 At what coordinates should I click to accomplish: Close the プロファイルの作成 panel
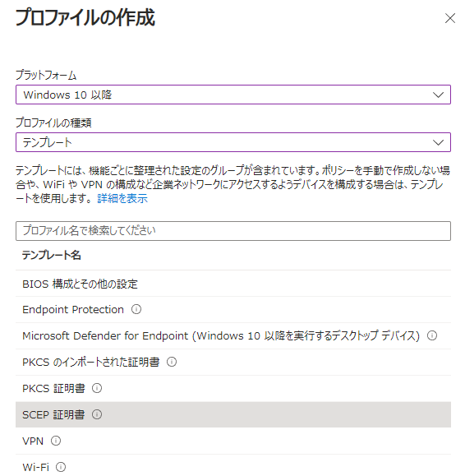[450, 18]
